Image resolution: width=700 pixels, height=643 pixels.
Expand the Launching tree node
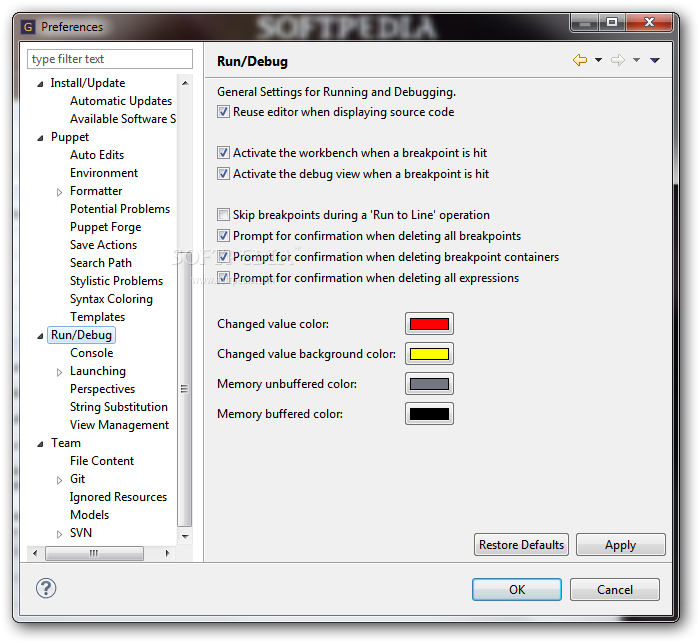(x=59, y=372)
